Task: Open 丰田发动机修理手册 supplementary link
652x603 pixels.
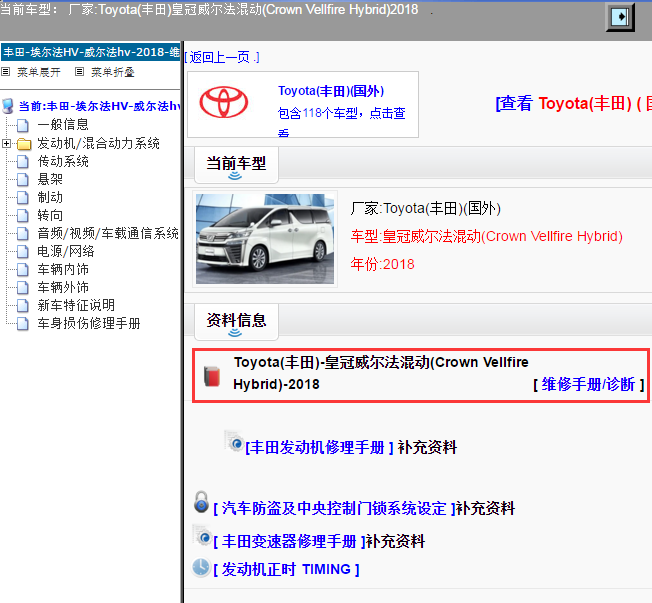Action: click(319, 447)
